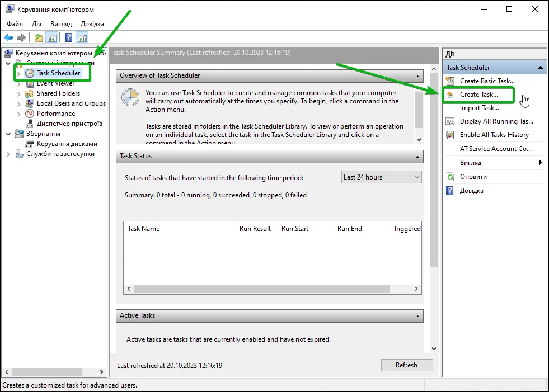Image resolution: width=549 pixels, height=392 pixels.
Task: Click Import Task... action
Action: (x=479, y=108)
